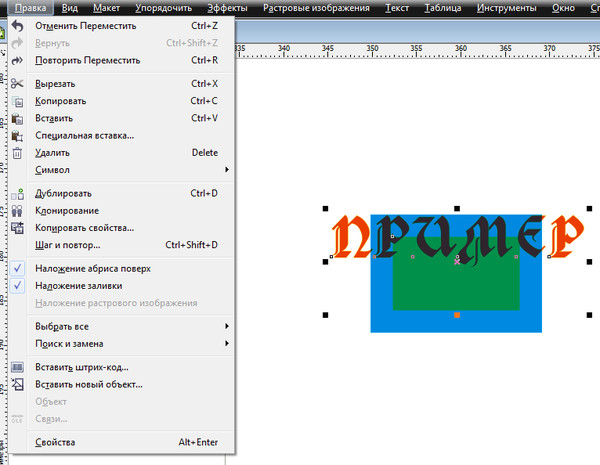The image size is (600, 465).
Task: Open the Эффекты menu
Action: point(227,8)
